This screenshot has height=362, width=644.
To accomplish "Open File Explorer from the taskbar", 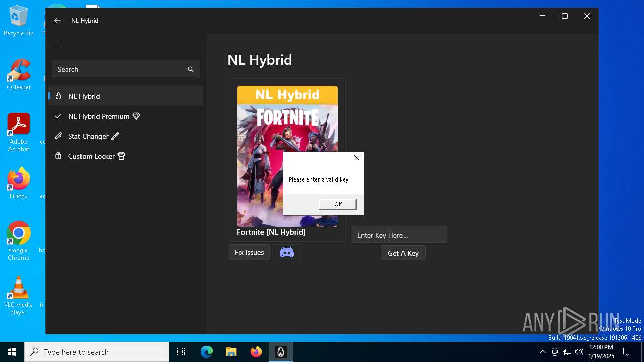I will pyautogui.click(x=231, y=352).
